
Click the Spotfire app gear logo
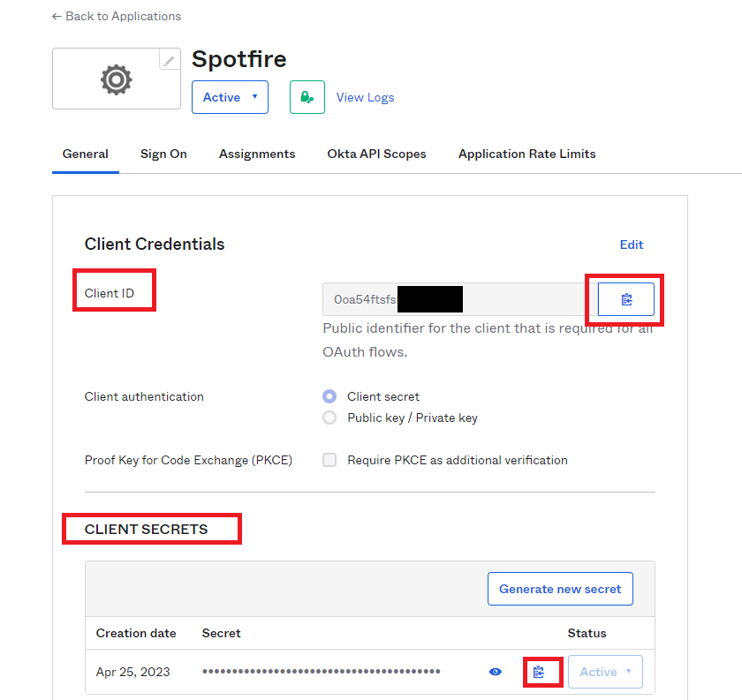tap(116, 79)
